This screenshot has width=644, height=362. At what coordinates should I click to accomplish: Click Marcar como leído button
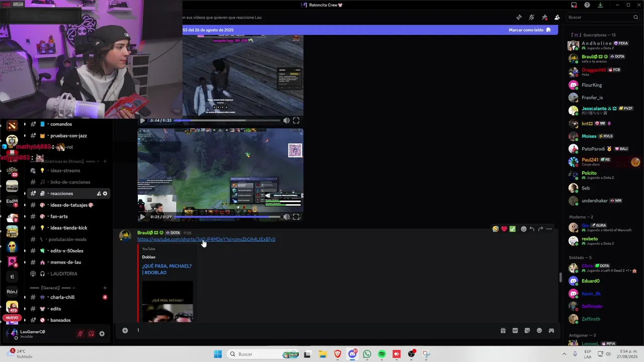click(x=530, y=30)
